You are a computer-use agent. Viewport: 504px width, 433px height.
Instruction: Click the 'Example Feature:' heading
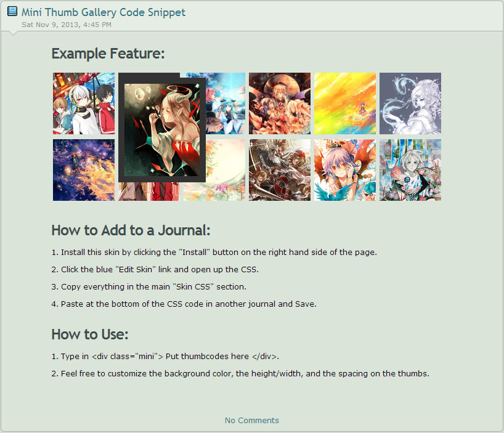pos(108,54)
